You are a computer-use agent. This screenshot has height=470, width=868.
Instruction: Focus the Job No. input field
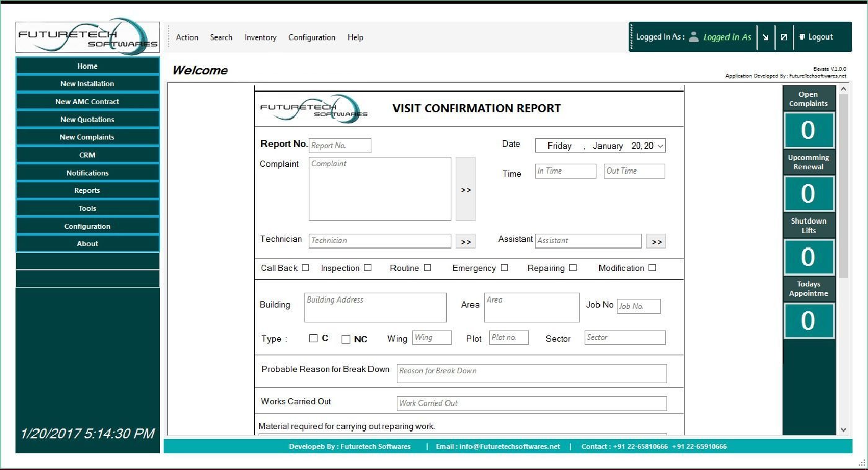639,306
